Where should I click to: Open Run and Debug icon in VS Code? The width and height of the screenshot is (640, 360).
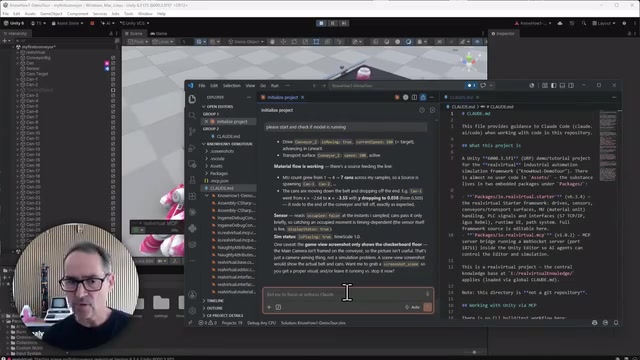pos(192,148)
